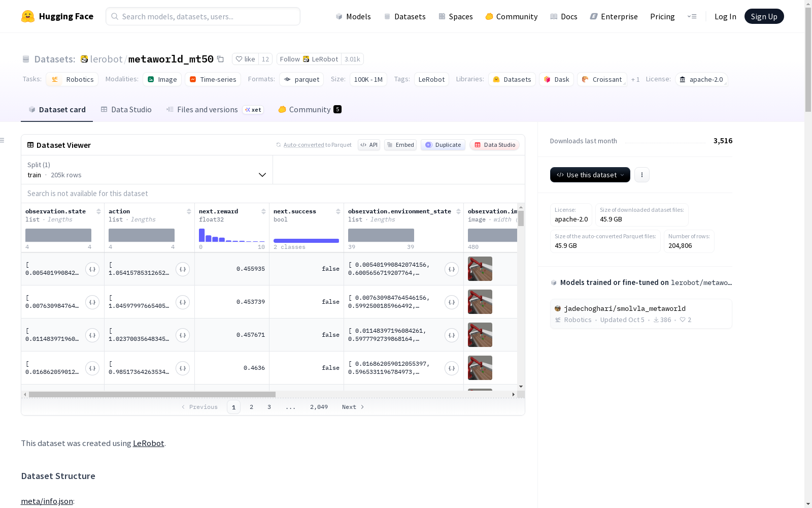Sort by the action column
The height and width of the screenshot is (508, 812).
[x=189, y=211]
